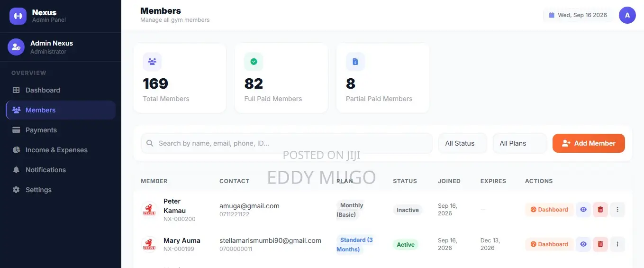Click member ID NX-000199
Image resolution: width=644 pixels, height=268 pixels.
coord(179,249)
